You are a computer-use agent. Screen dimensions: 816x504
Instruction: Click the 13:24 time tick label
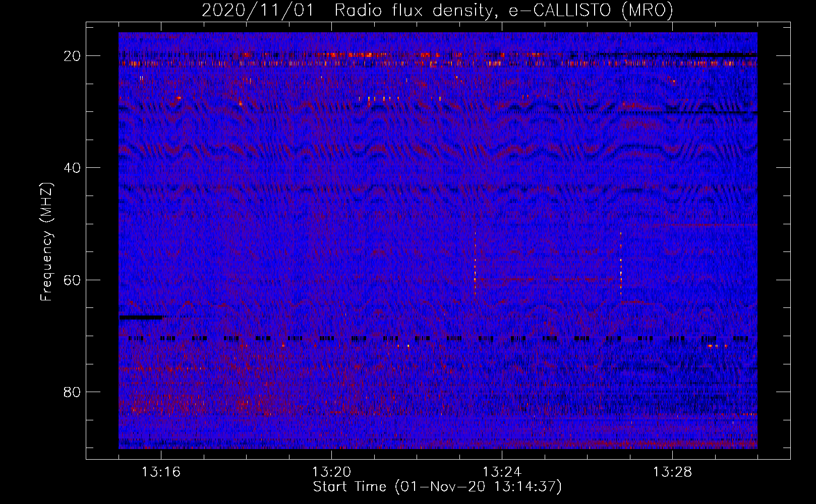click(x=502, y=472)
